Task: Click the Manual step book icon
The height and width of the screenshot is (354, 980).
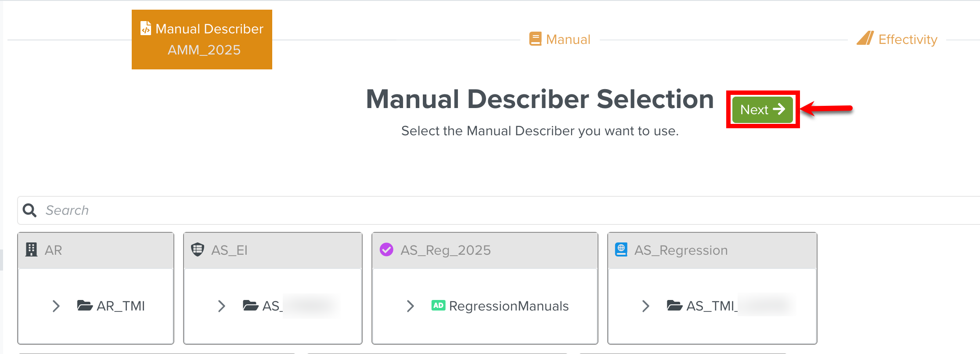Action: [535, 39]
